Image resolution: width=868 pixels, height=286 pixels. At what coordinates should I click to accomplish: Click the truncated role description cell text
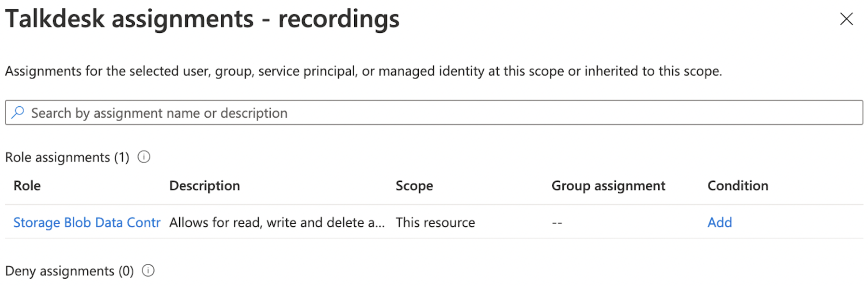(x=277, y=222)
